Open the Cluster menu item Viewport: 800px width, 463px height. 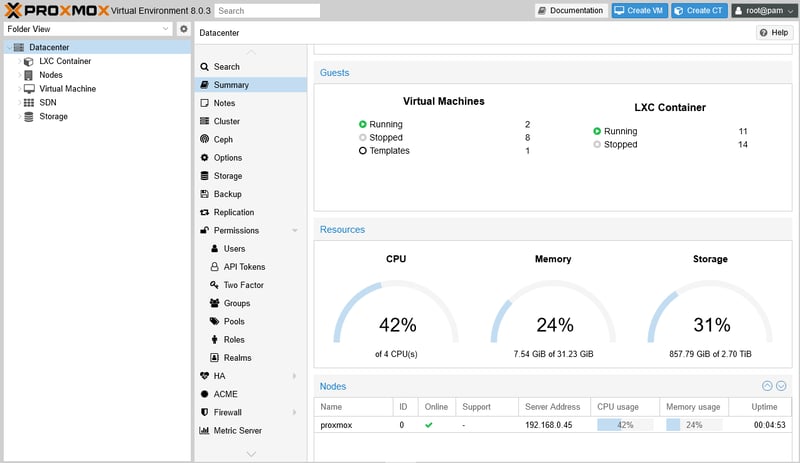tap(226, 121)
